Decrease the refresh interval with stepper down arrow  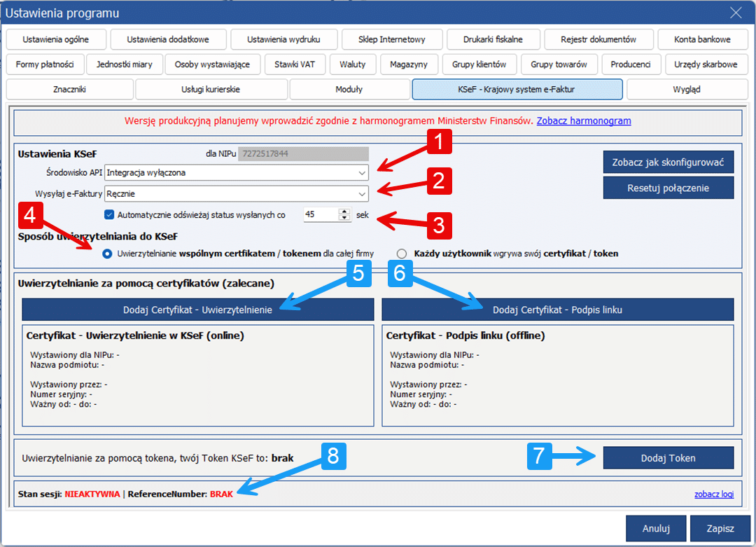(344, 218)
